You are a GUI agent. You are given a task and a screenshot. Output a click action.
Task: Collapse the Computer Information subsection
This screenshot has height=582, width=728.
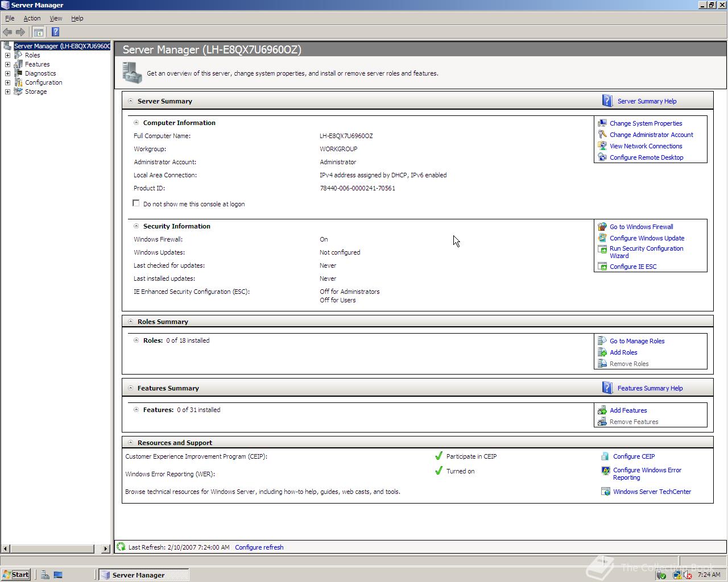[x=136, y=122]
